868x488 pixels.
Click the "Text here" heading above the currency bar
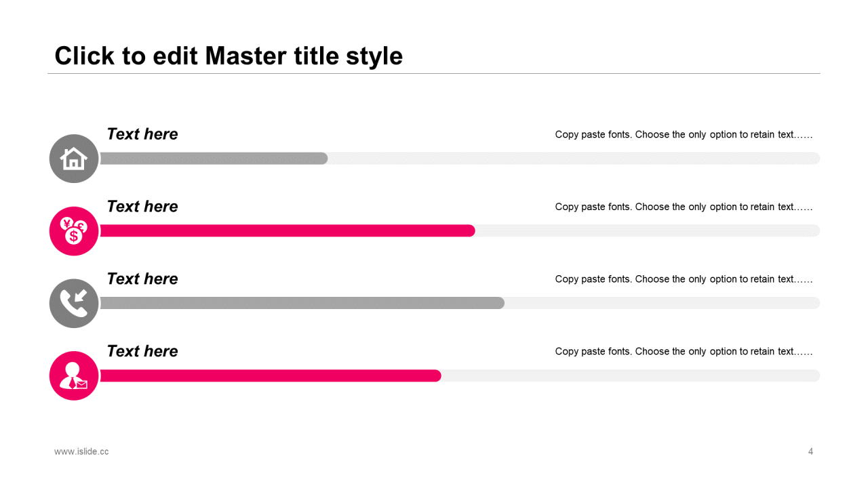tap(142, 207)
